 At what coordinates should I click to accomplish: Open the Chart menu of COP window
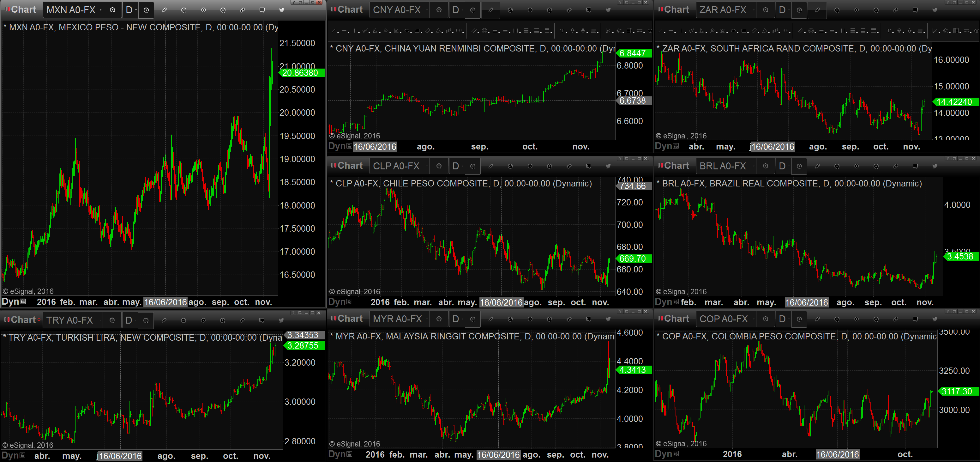point(673,319)
